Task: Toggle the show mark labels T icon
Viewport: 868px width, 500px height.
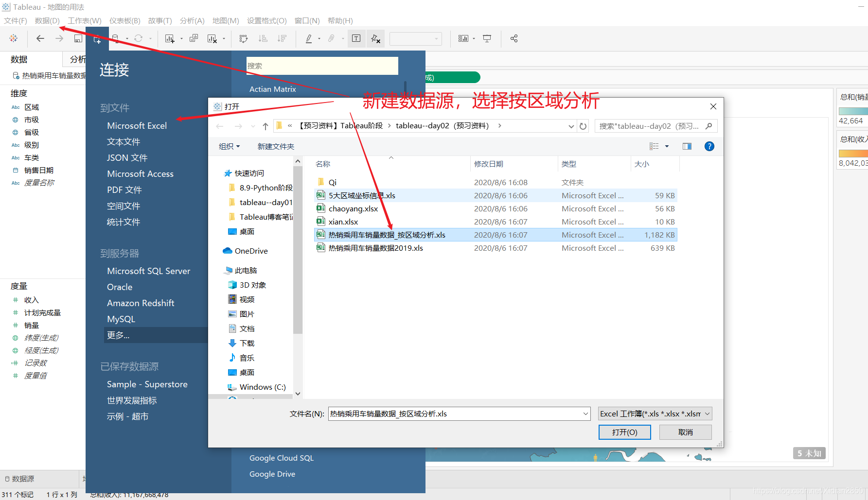Action: [x=356, y=38]
